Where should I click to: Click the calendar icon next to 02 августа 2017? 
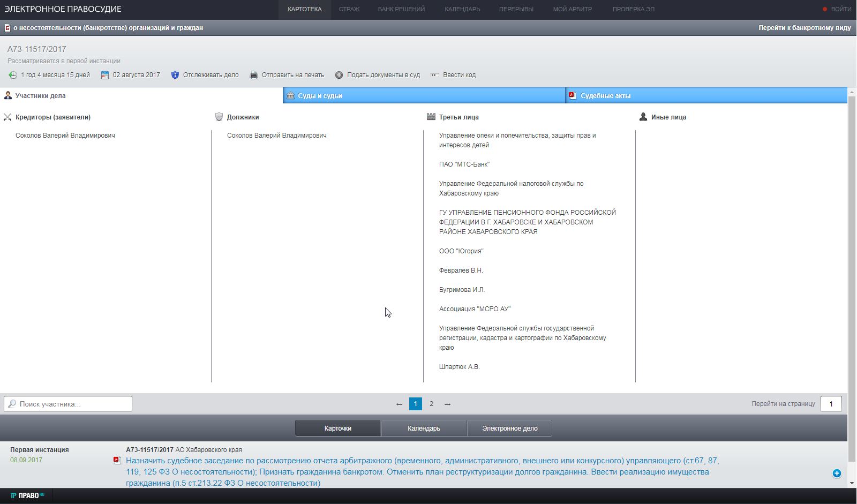tap(105, 75)
